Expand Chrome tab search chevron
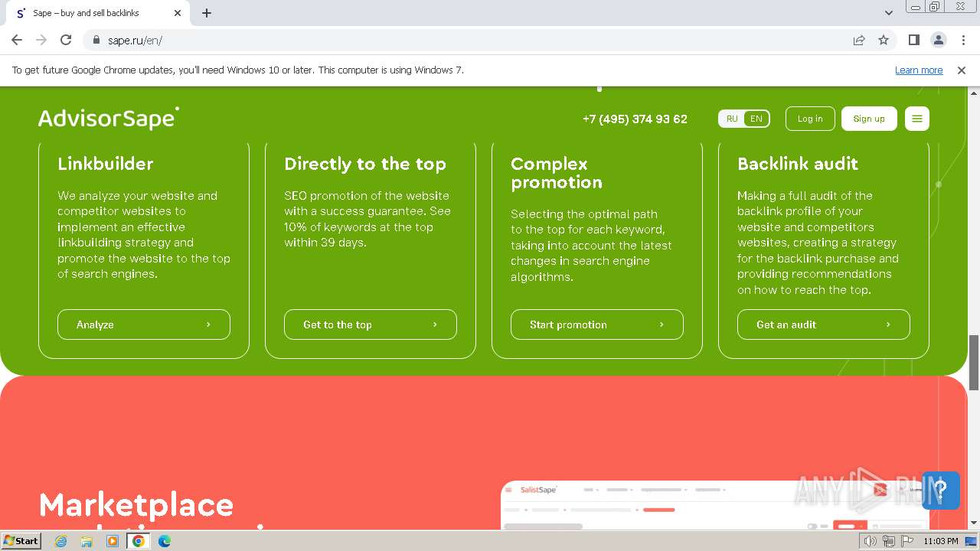 coord(889,13)
